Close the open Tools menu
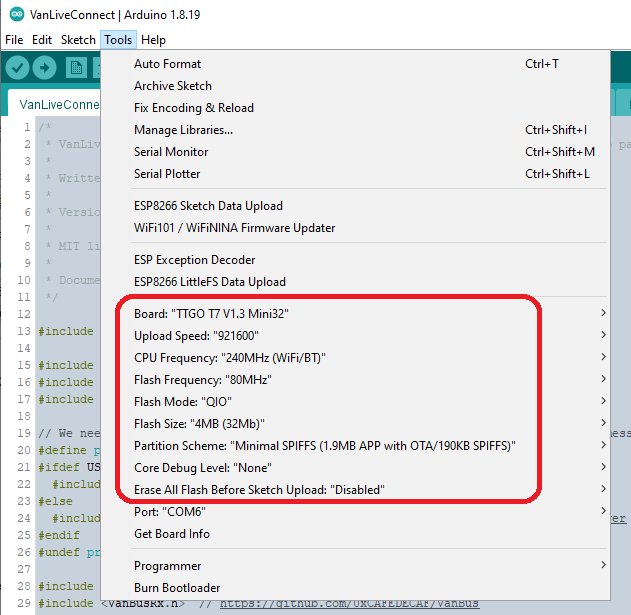 [118, 40]
